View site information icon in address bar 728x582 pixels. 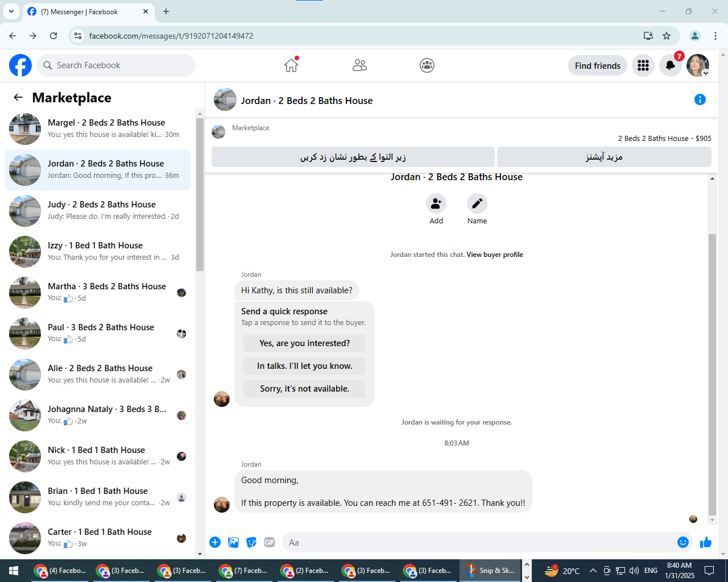(x=78, y=36)
